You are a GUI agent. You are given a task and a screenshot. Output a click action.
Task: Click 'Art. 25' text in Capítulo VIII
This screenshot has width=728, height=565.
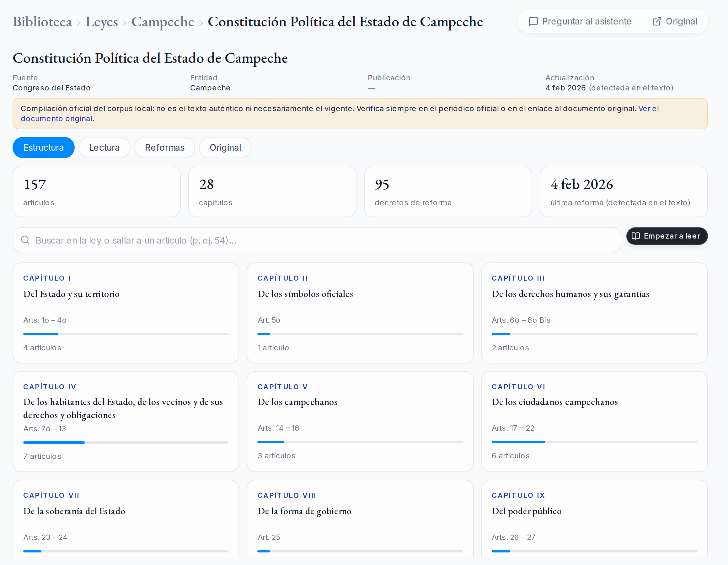269,537
